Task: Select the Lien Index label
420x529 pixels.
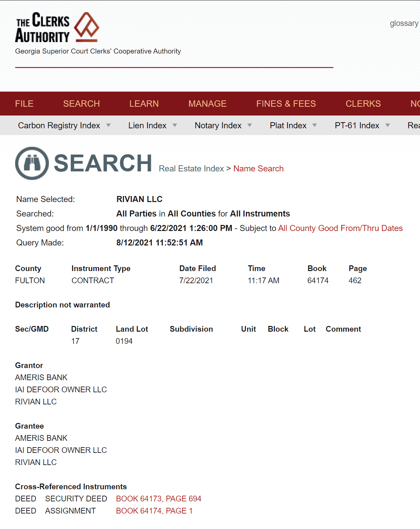Action: click(x=147, y=125)
